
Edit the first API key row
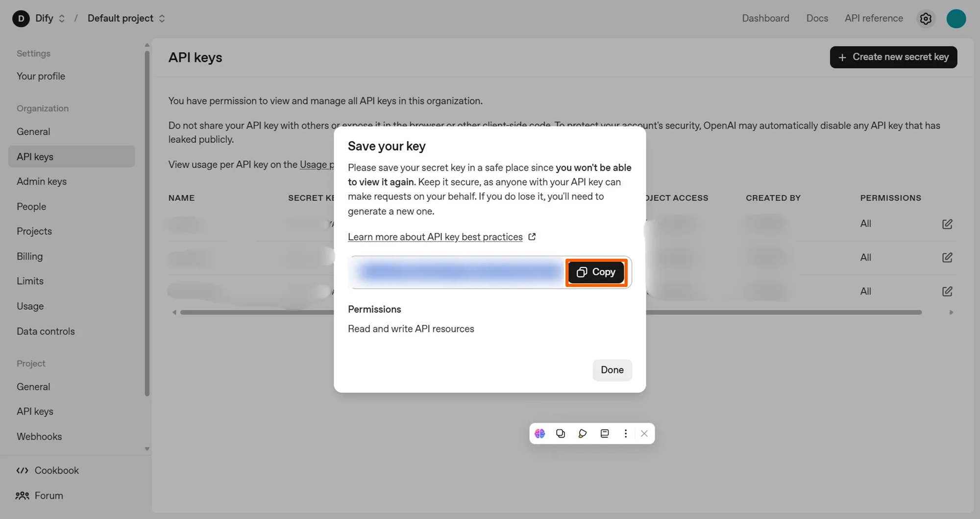(x=947, y=224)
